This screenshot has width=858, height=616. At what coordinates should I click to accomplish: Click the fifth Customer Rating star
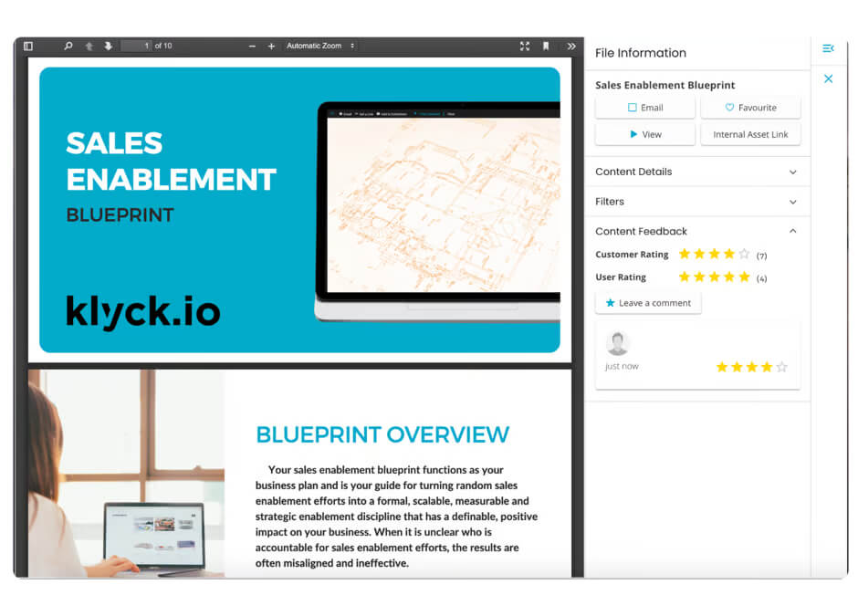744,254
